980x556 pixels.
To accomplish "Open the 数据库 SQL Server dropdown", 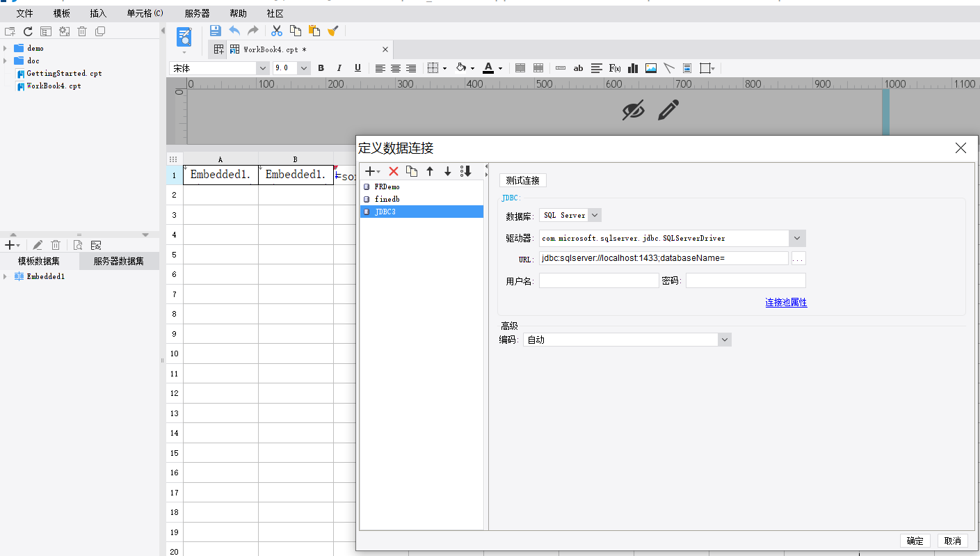I will click(595, 216).
